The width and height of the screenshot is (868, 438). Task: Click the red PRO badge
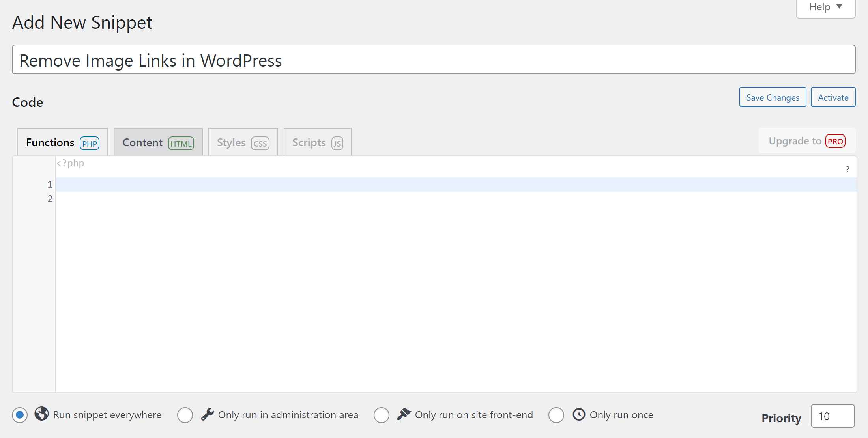tap(836, 141)
